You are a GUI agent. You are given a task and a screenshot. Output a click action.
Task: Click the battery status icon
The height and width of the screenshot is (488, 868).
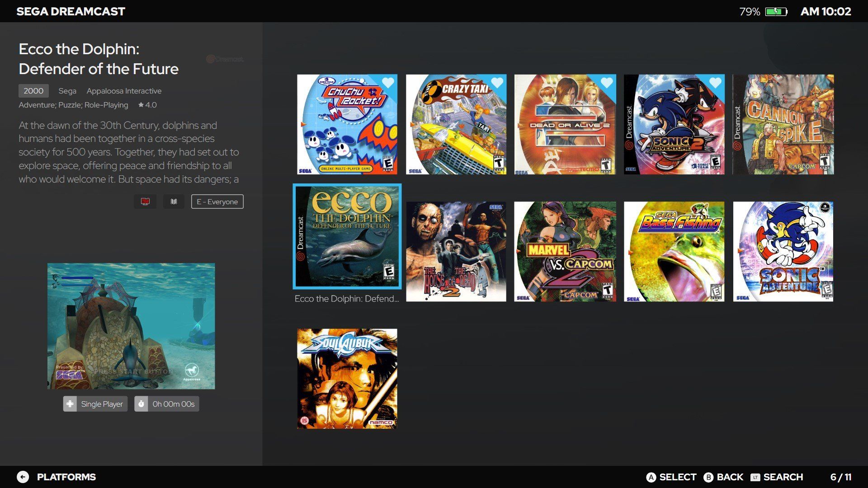[776, 12]
